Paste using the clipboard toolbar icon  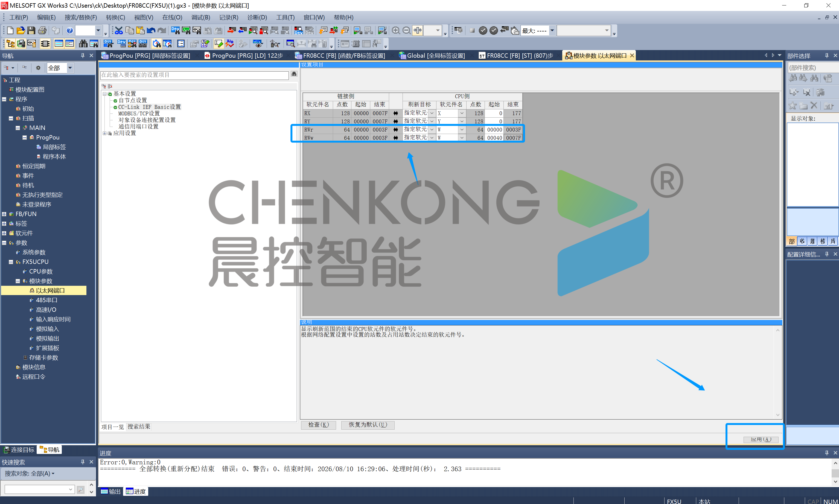click(x=140, y=31)
